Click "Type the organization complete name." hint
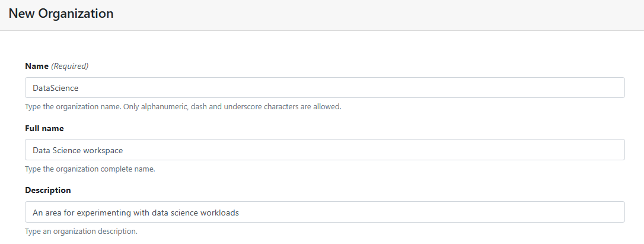The width and height of the screenshot is (644, 244). click(90, 169)
